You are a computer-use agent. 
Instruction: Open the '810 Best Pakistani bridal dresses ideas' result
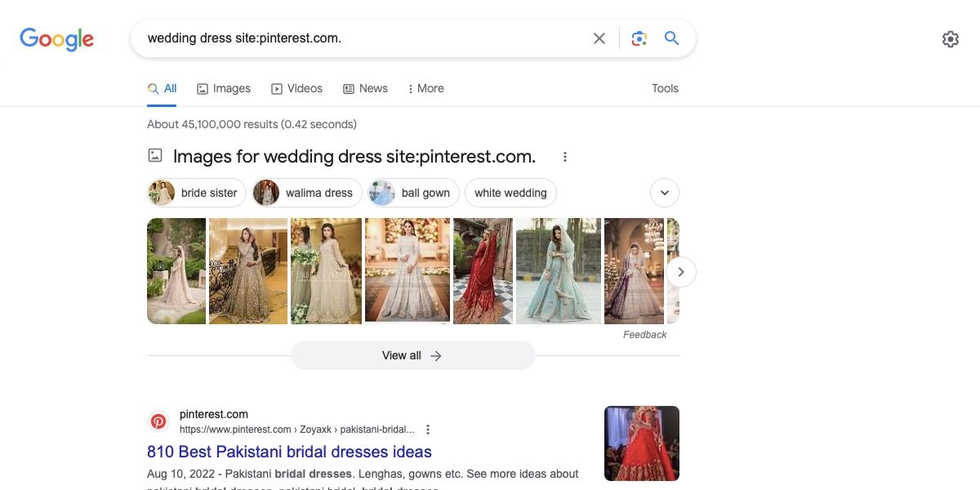tap(289, 452)
